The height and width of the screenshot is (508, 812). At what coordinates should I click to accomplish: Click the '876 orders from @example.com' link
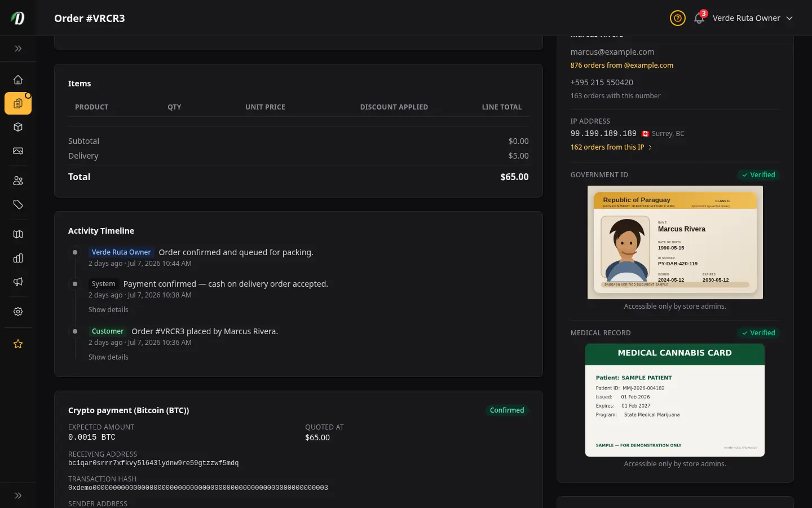coord(621,65)
